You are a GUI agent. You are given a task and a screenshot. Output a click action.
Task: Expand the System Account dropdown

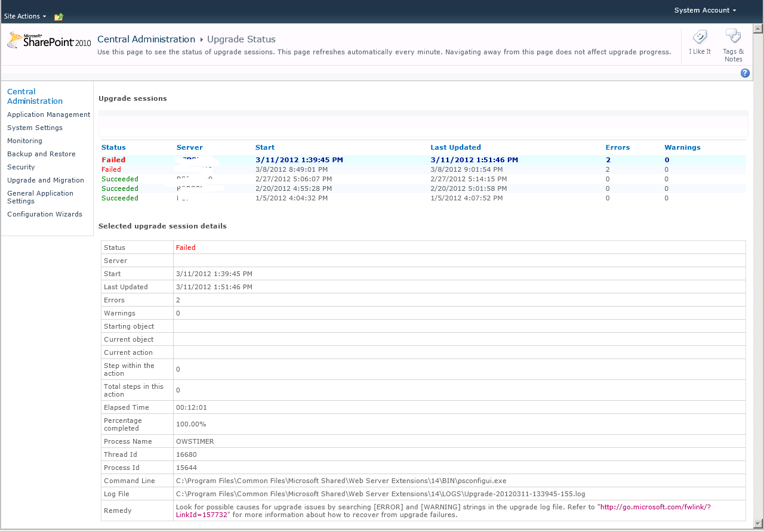coord(705,10)
